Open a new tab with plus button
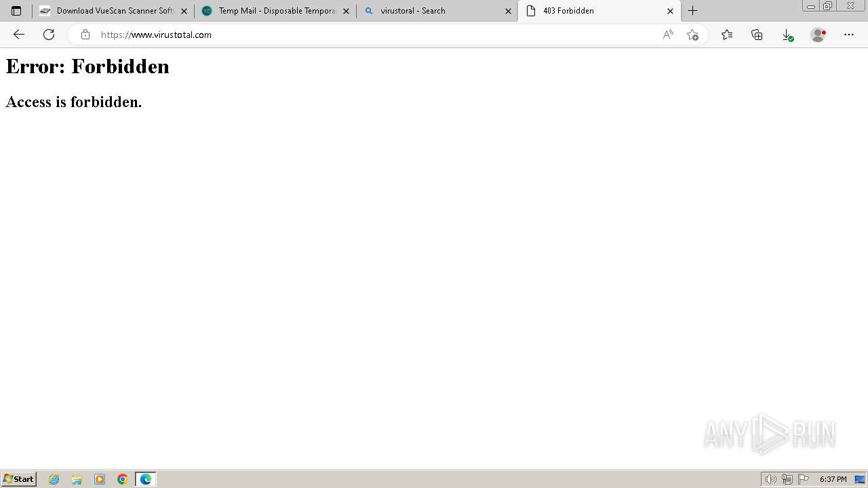Viewport: 868px width, 488px height. 692,11
